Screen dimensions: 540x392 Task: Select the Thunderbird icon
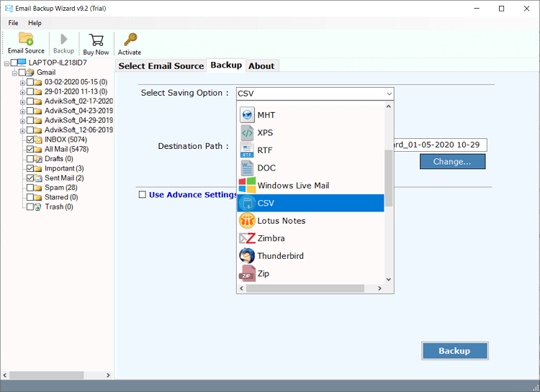pyautogui.click(x=247, y=256)
